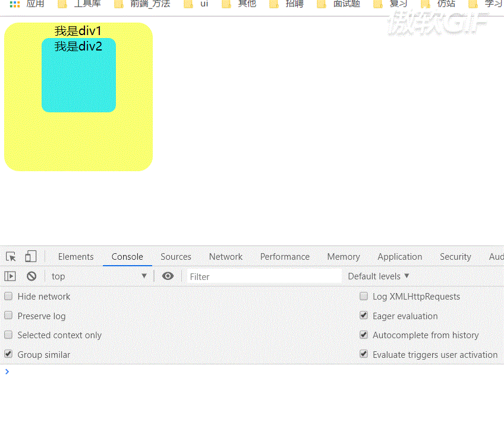The image size is (504, 447).
Task: Open the 前端_方法 bookmark folder
Action: pos(142,4)
